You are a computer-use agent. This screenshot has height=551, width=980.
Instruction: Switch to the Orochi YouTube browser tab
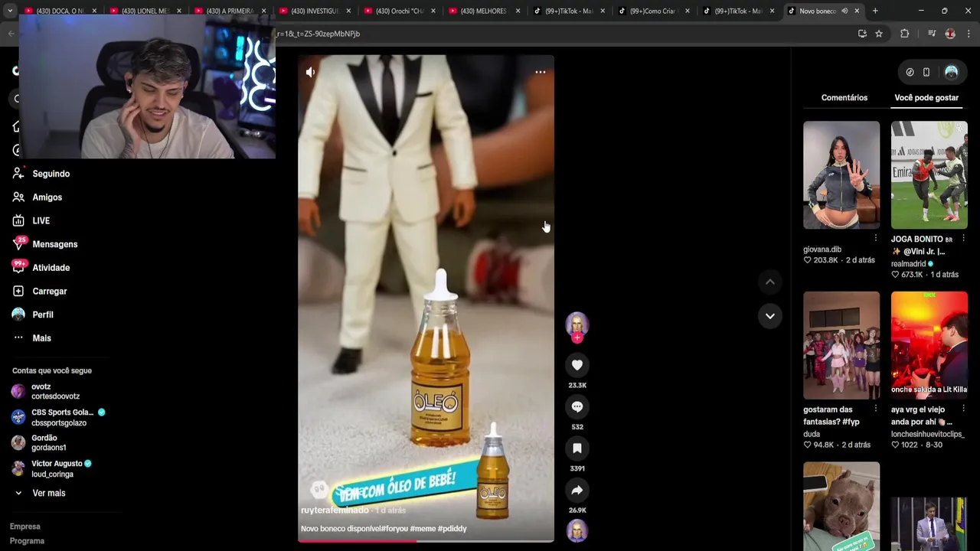[x=398, y=11]
